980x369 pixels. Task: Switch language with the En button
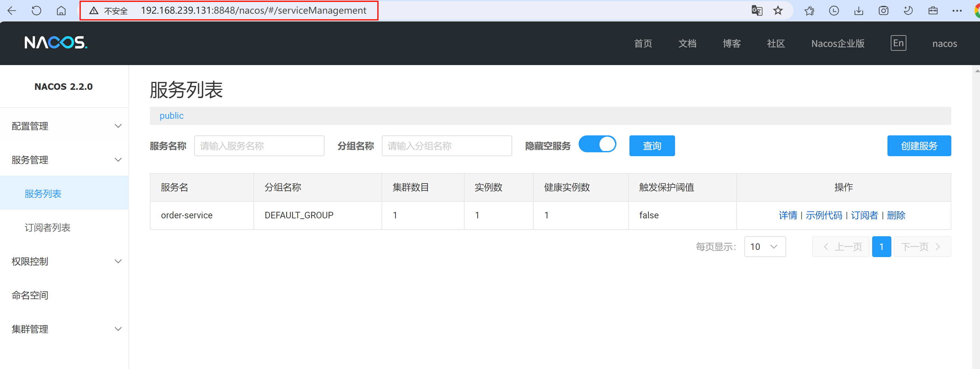click(898, 43)
